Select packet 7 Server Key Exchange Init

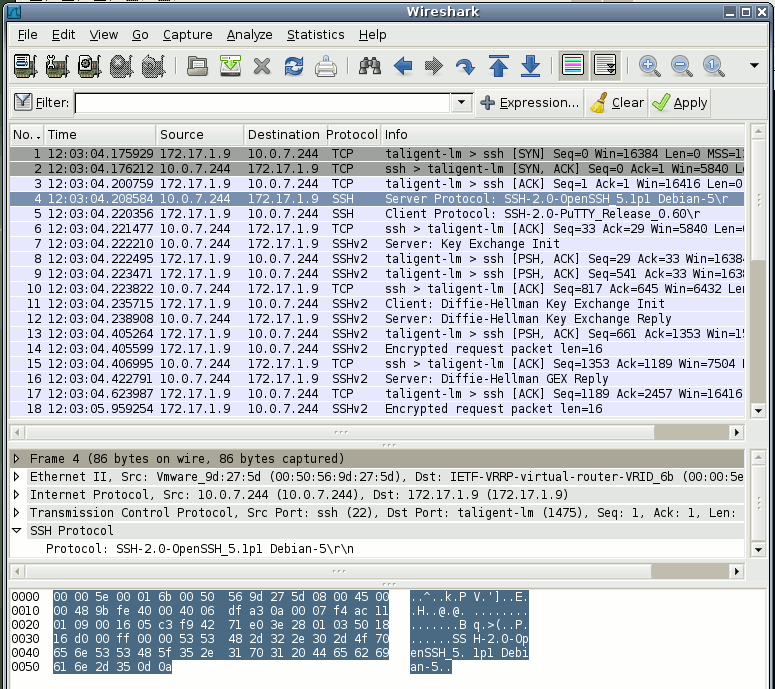tap(377, 244)
